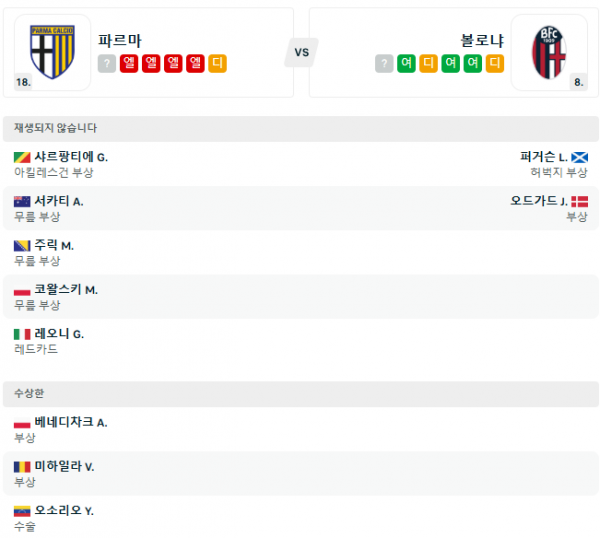Open player 코왈스키 M. profile

click(x=66, y=289)
